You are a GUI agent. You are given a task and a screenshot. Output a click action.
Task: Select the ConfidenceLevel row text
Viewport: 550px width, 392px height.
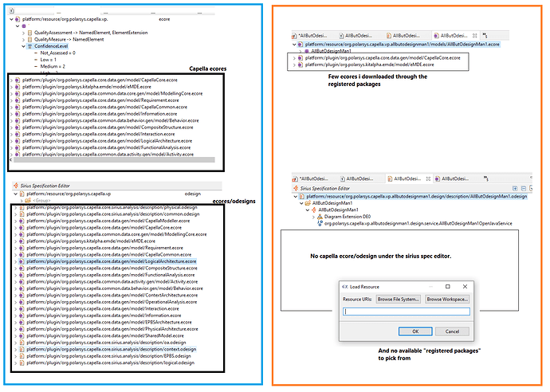(51, 46)
